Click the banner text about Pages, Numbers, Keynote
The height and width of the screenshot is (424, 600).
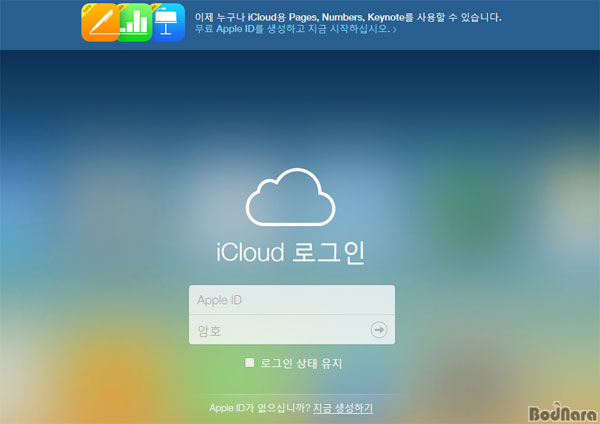pyautogui.click(x=348, y=17)
